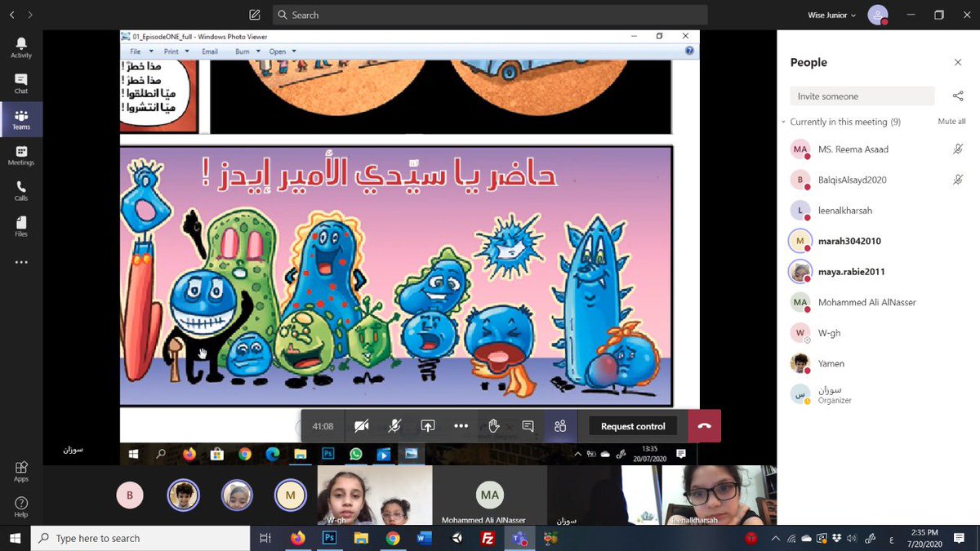Launch Firefox from the Windows taskbar
This screenshot has height=551, width=980.
(x=297, y=538)
